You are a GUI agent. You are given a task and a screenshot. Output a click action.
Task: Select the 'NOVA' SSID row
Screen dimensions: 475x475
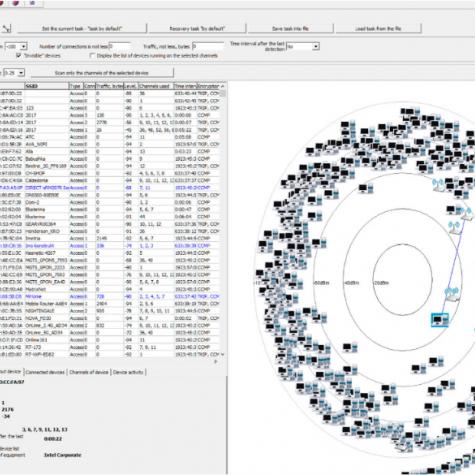tap(110, 318)
